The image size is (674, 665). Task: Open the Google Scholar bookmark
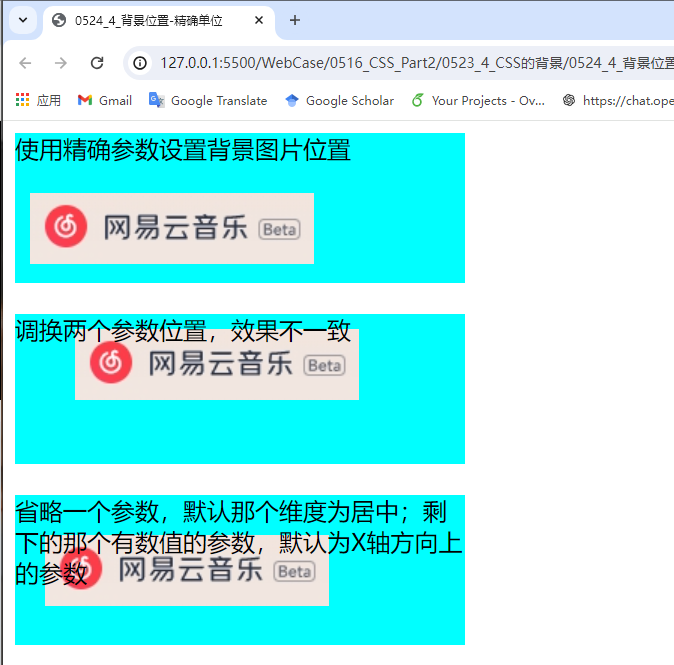(x=339, y=100)
